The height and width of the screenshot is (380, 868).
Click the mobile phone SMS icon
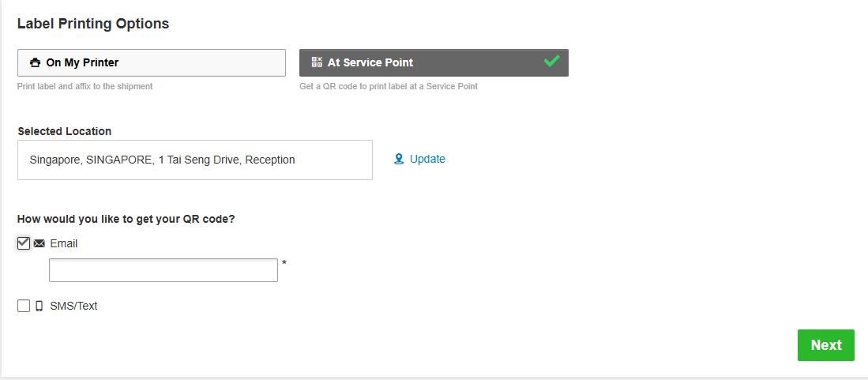click(39, 306)
